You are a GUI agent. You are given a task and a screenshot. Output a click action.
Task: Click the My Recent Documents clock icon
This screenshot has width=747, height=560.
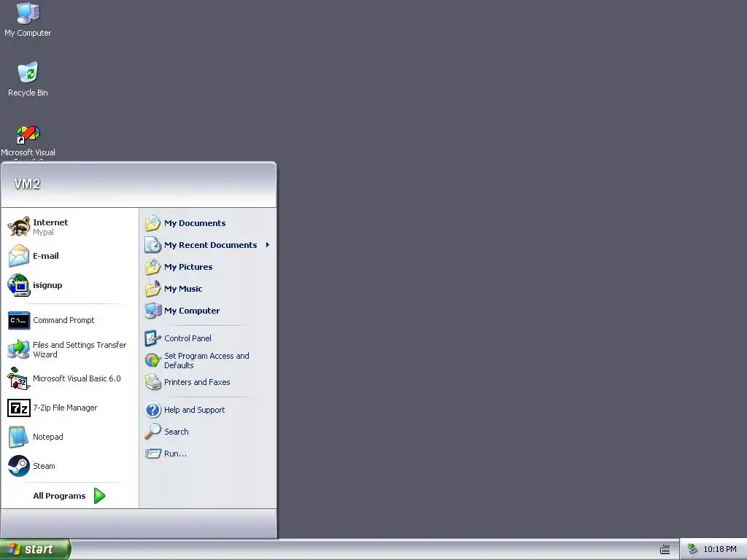(x=153, y=245)
